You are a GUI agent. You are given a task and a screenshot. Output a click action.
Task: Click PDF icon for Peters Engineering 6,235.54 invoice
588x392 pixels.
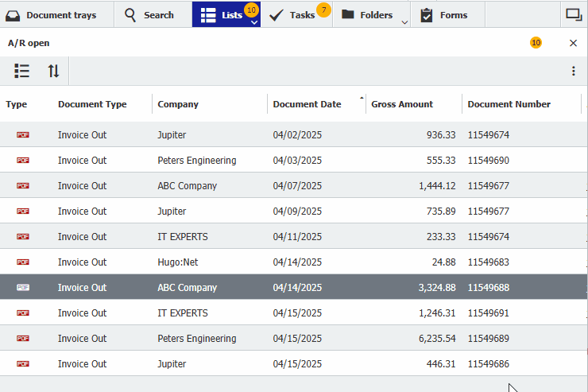23,339
